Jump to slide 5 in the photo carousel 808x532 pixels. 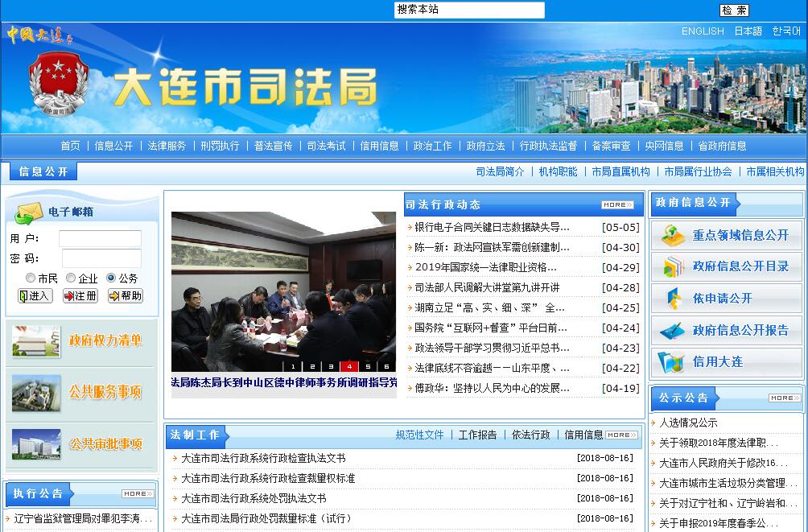(x=368, y=366)
